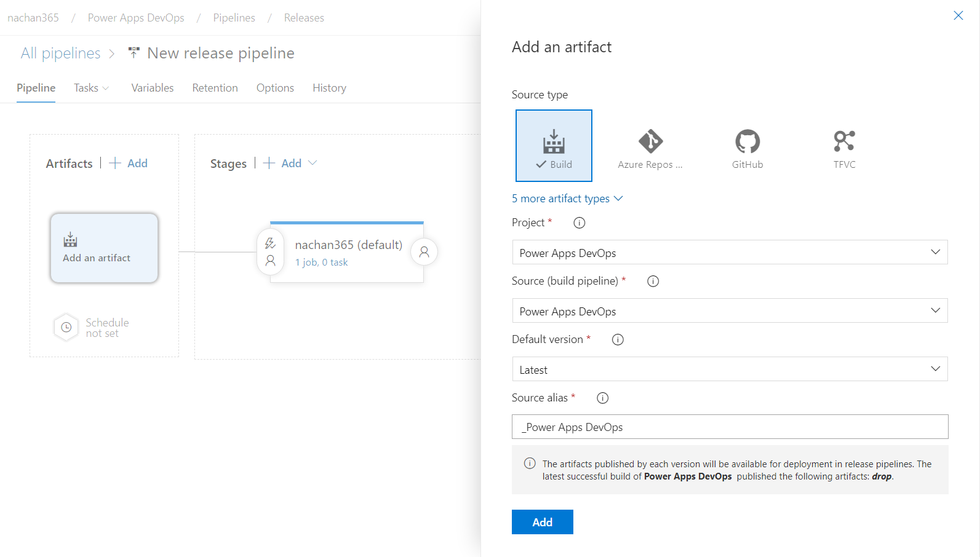
Task: Open Source (build pipeline) dropdown
Action: (730, 311)
